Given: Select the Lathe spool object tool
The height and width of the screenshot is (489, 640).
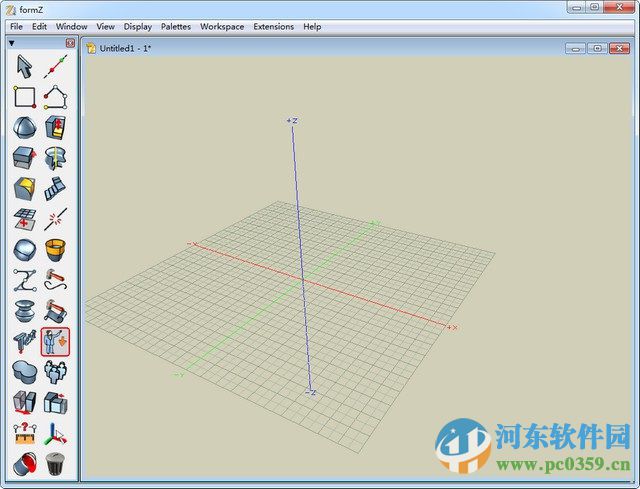Looking at the screenshot, I should pyautogui.click(x=24, y=311).
